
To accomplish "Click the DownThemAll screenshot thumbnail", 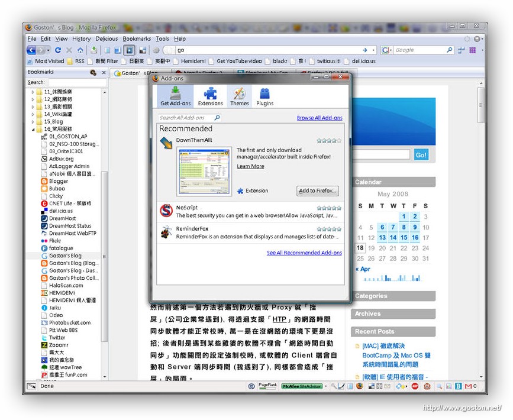I will click(x=204, y=172).
